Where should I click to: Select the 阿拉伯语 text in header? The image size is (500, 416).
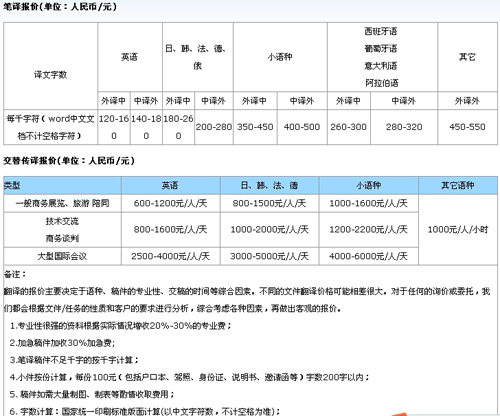point(382,83)
